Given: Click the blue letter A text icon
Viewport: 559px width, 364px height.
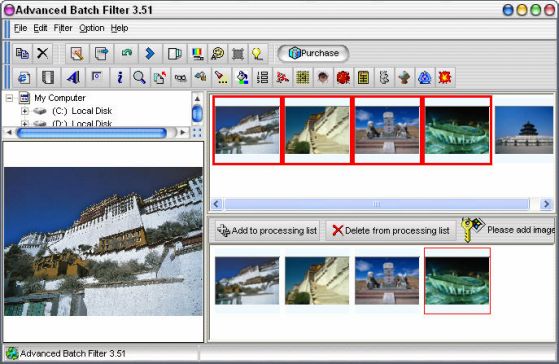Looking at the screenshot, I should (x=73, y=77).
